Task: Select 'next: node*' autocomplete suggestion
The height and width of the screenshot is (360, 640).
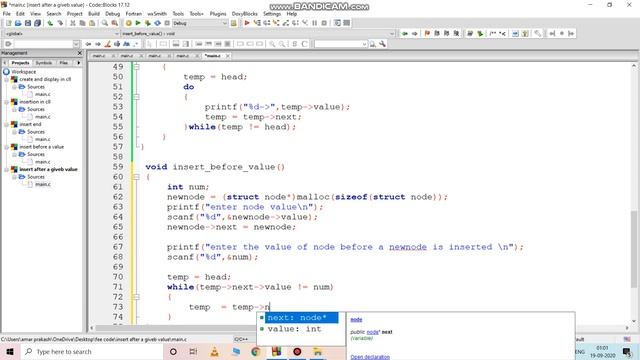Action: (x=301, y=318)
